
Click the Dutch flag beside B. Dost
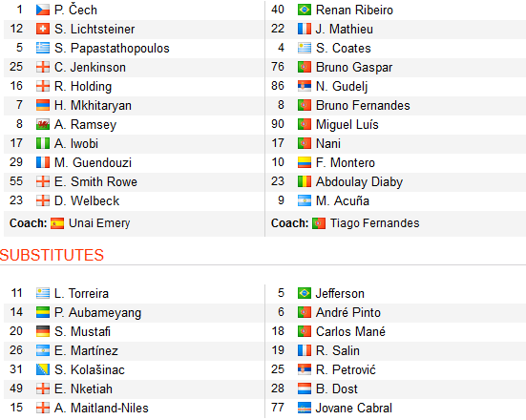[305, 389]
